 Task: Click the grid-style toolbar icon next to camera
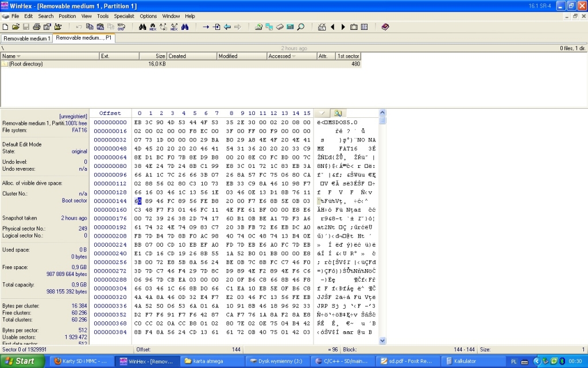[x=364, y=26]
